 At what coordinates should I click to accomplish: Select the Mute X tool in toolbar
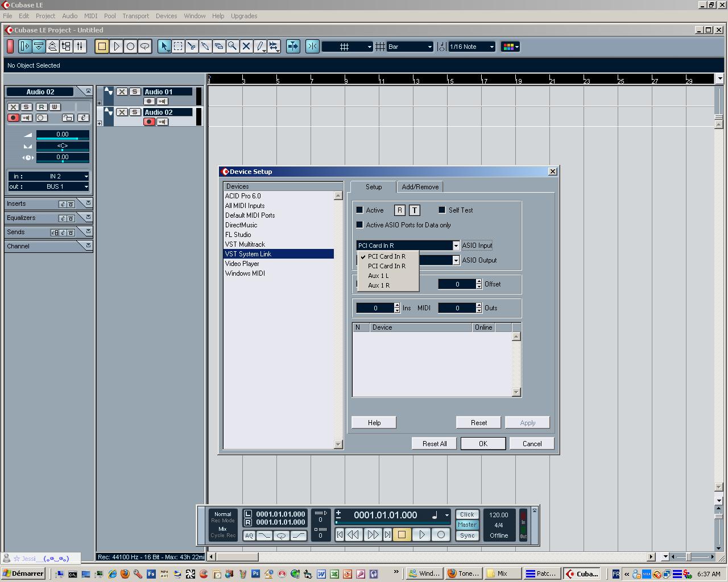coord(246,47)
